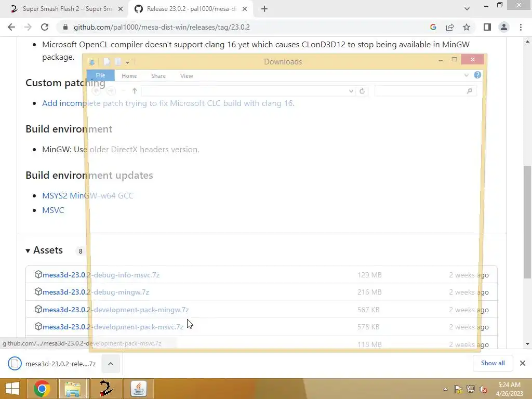Viewport: 532px width, 399px height.
Task: Open Home ribbon tab in Downloads window
Action: point(129,76)
